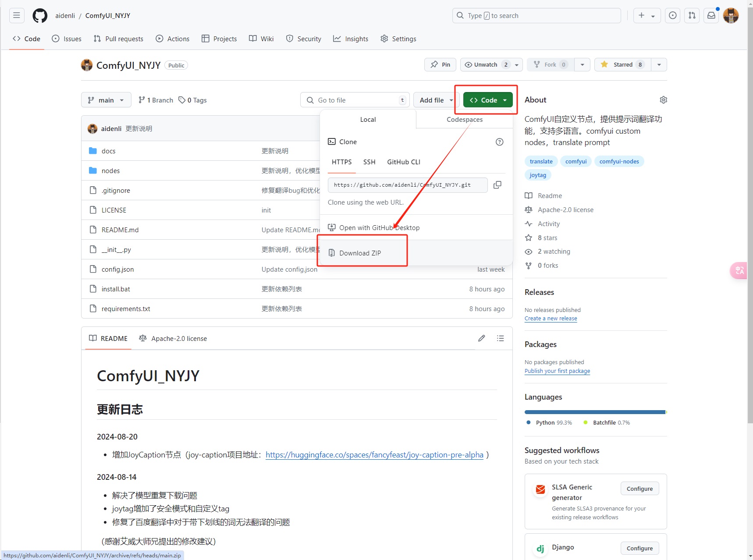Configure SLSA Generic generator workflow
753x560 pixels.
pyautogui.click(x=639, y=489)
